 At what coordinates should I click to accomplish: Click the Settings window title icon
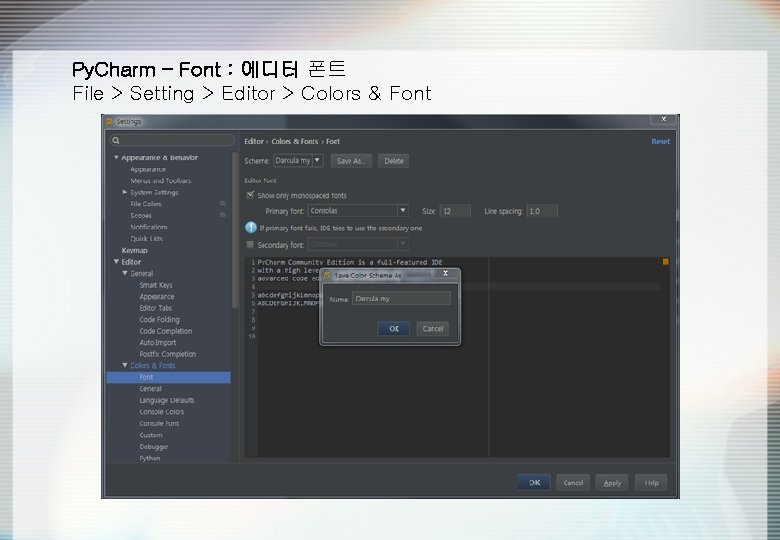(109, 121)
